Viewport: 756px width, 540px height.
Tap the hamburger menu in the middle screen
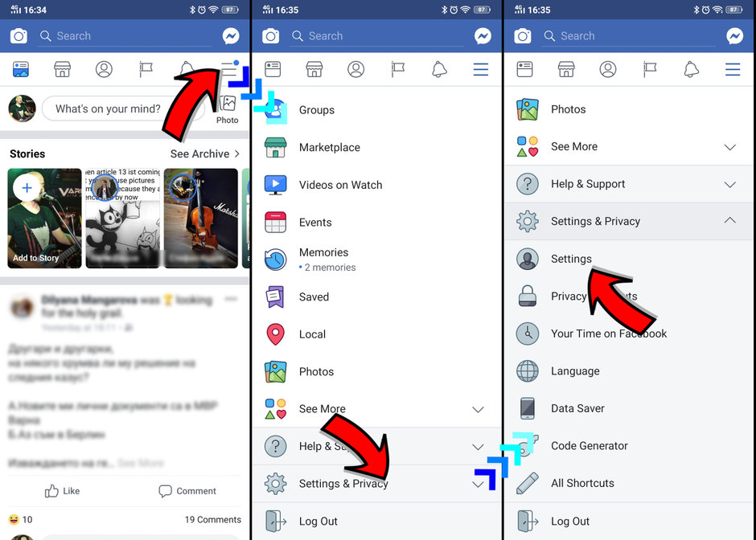[x=481, y=69]
